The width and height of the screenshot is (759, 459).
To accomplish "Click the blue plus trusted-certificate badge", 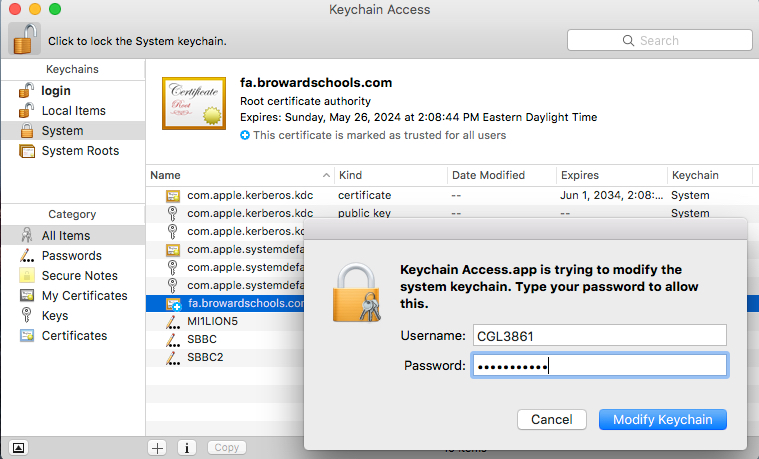I will point(245,135).
